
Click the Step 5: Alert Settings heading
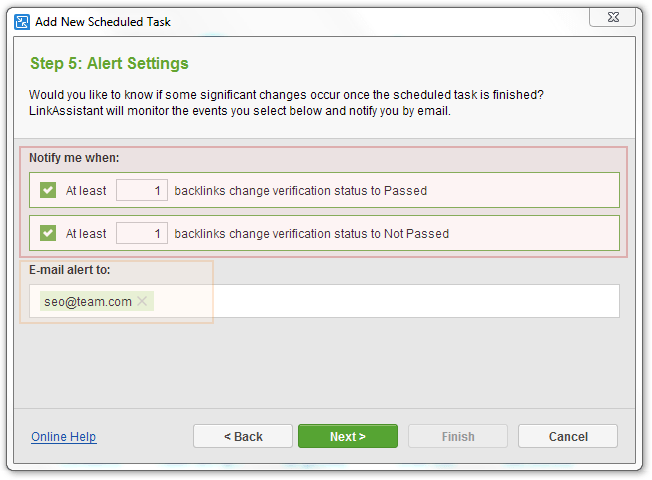click(x=109, y=64)
